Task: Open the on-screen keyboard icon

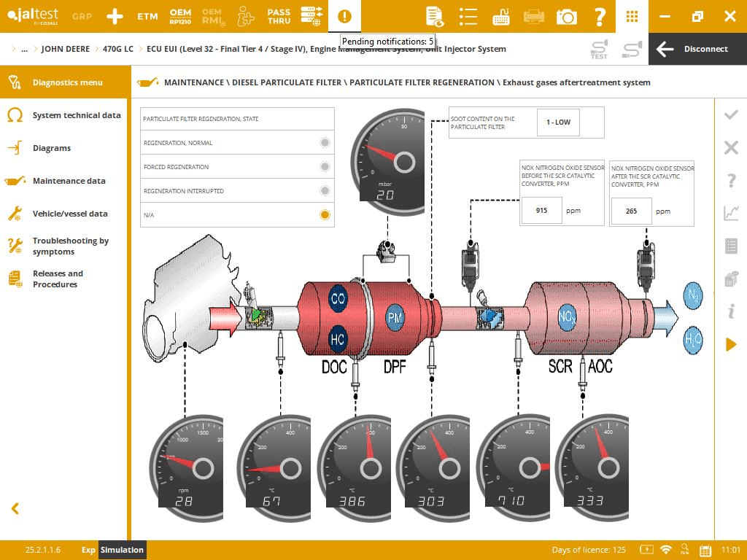Action: tap(501, 16)
